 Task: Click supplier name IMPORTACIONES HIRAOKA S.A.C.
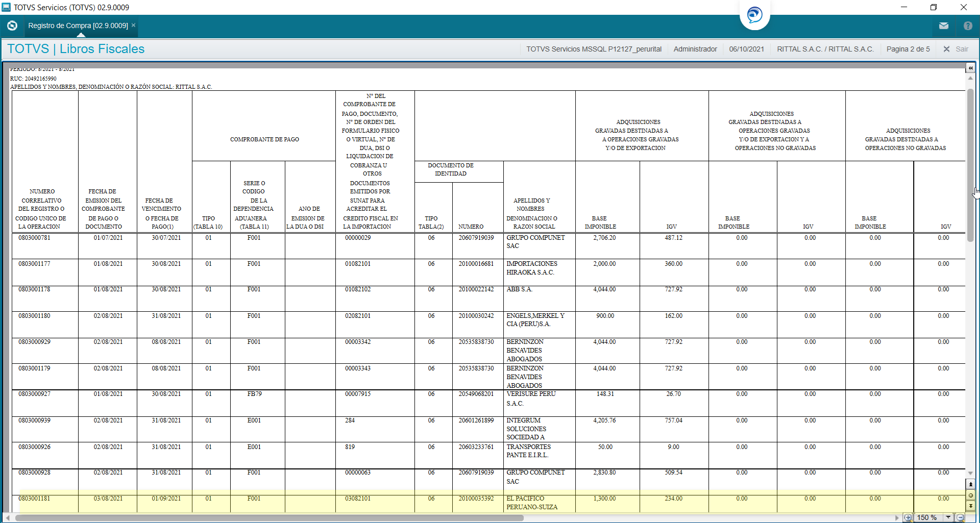tap(532, 268)
